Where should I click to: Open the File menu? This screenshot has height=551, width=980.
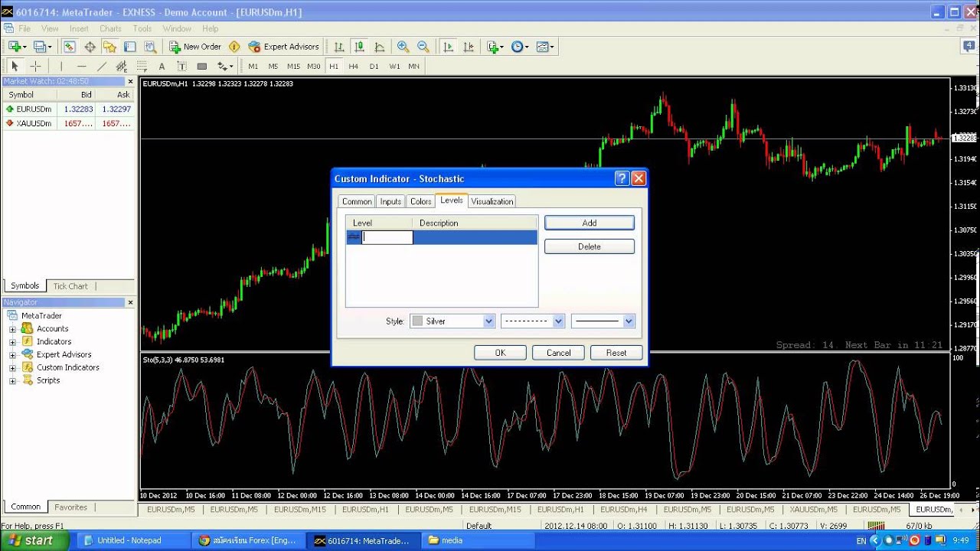coord(24,28)
